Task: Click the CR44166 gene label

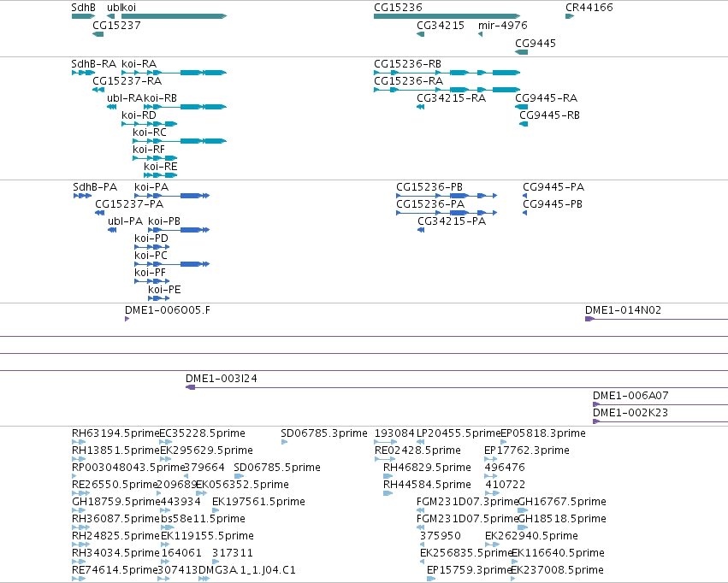Action: click(x=589, y=8)
